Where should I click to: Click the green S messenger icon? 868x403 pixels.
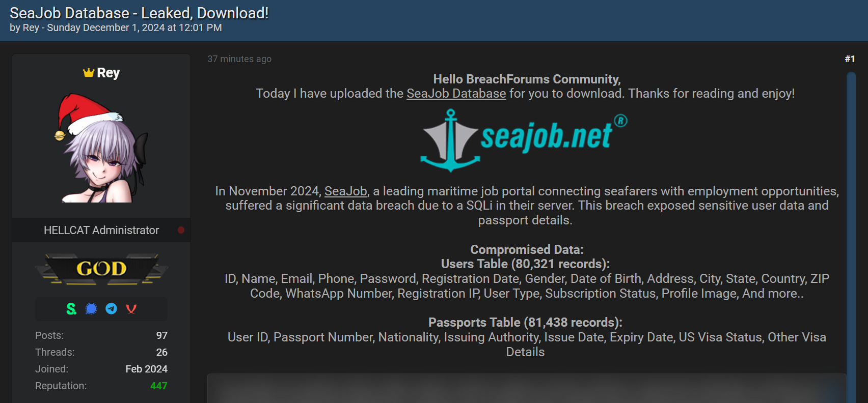[71, 308]
